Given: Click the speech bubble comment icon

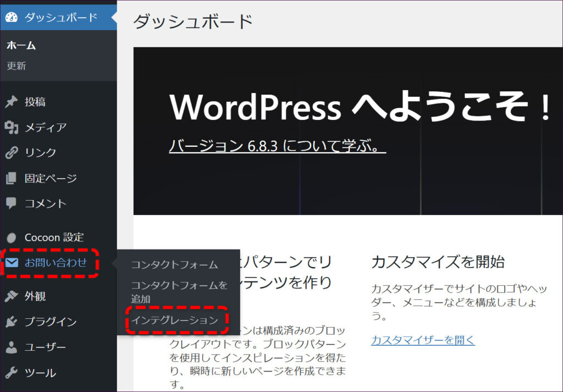Looking at the screenshot, I should pos(12,203).
